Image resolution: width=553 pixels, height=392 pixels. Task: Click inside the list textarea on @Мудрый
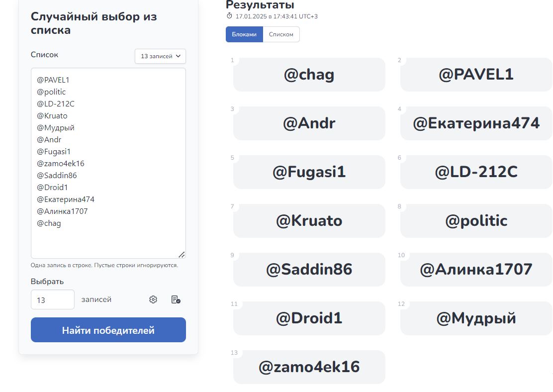click(x=56, y=128)
